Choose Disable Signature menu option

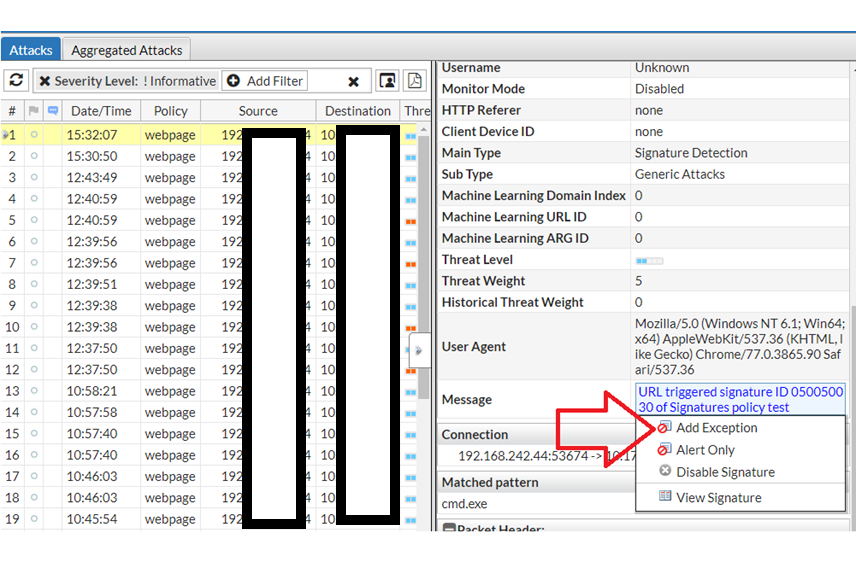click(725, 472)
